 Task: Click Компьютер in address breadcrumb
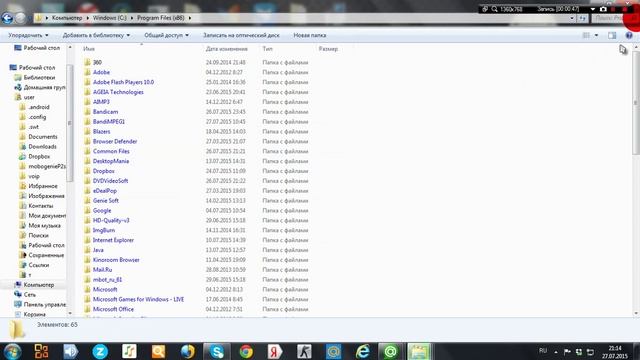click(67, 18)
